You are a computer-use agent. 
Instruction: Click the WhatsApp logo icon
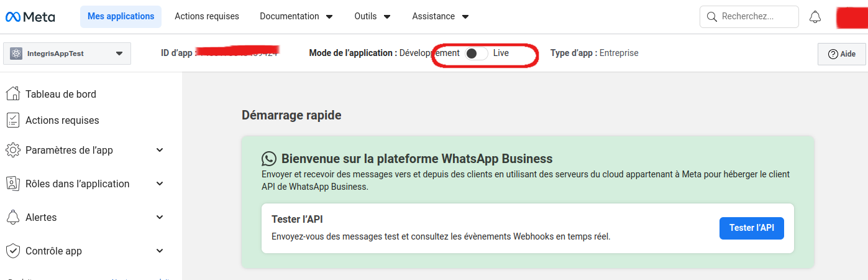[x=269, y=159]
